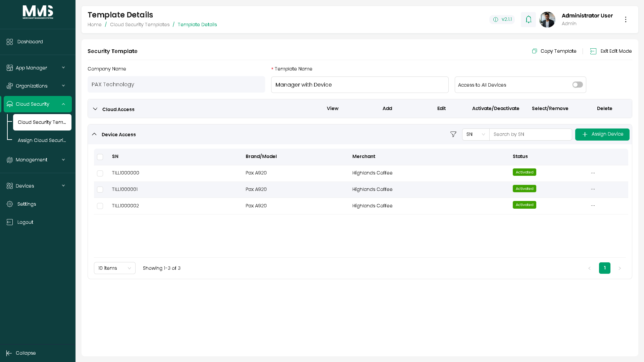Screen dimensions: 644x362
Task: Click the Search by SN field
Action: pos(531,134)
